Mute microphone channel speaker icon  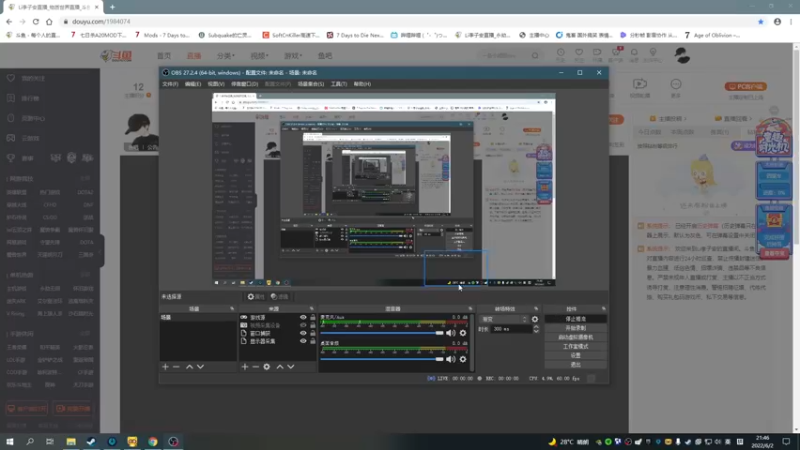[451, 333]
